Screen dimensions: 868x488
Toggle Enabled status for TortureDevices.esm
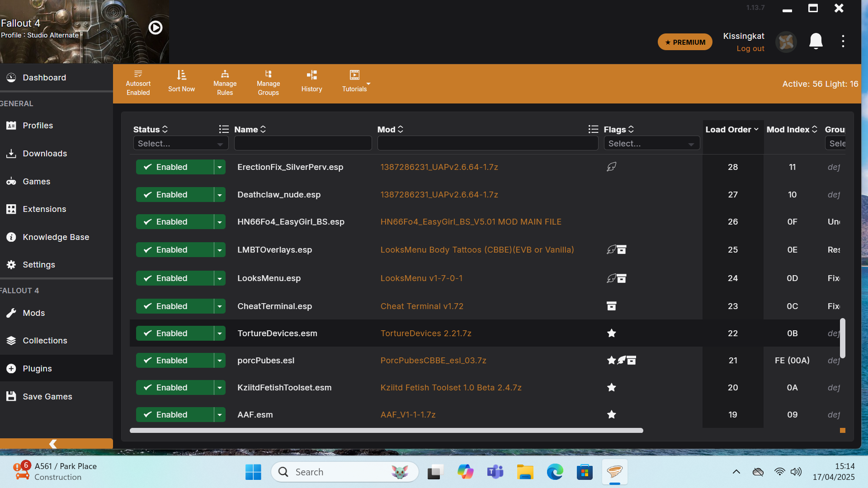[175, 333]
